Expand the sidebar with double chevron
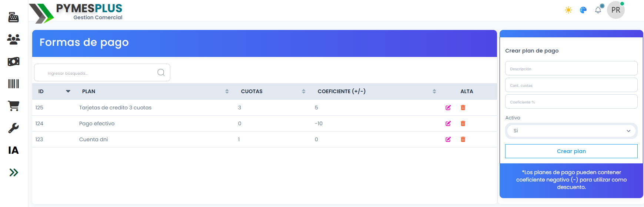This screenshot has width=644, height=207. pyautogui.click(x=14, y=172)
